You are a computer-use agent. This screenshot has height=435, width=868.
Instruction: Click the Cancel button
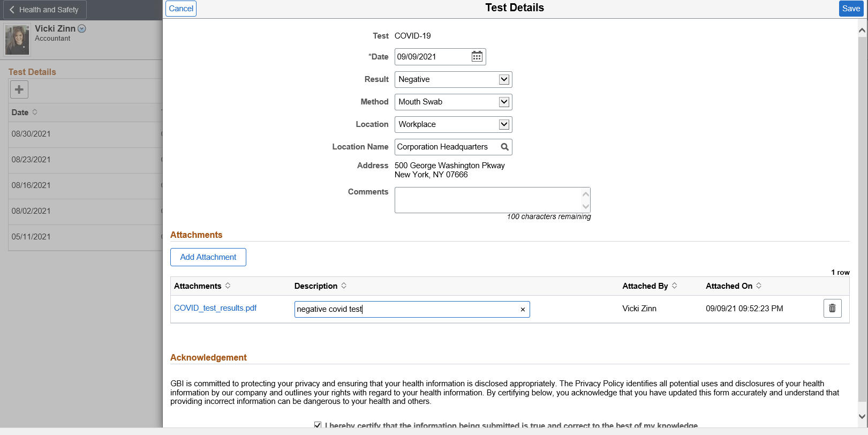[181, 9]
